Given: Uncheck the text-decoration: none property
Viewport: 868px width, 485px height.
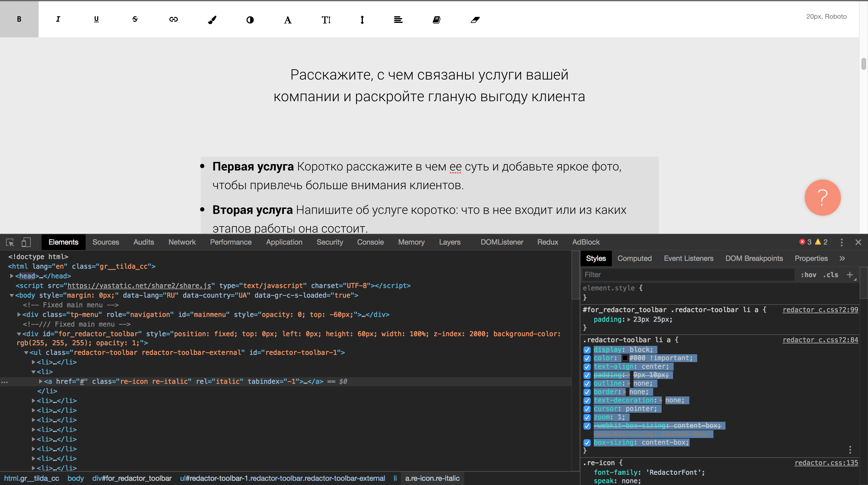Looking at the screenshot, I should pyautogui.click(x=587, y=400).
